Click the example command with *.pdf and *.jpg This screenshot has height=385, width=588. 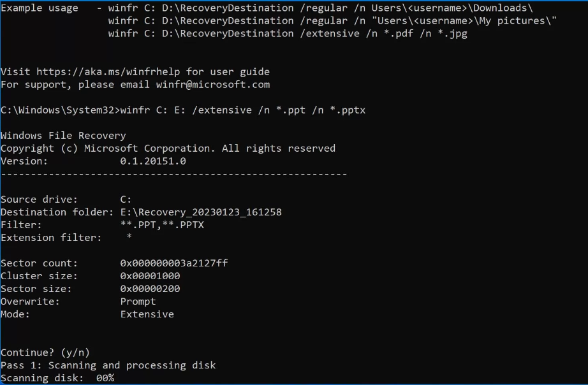click(287, 33)
